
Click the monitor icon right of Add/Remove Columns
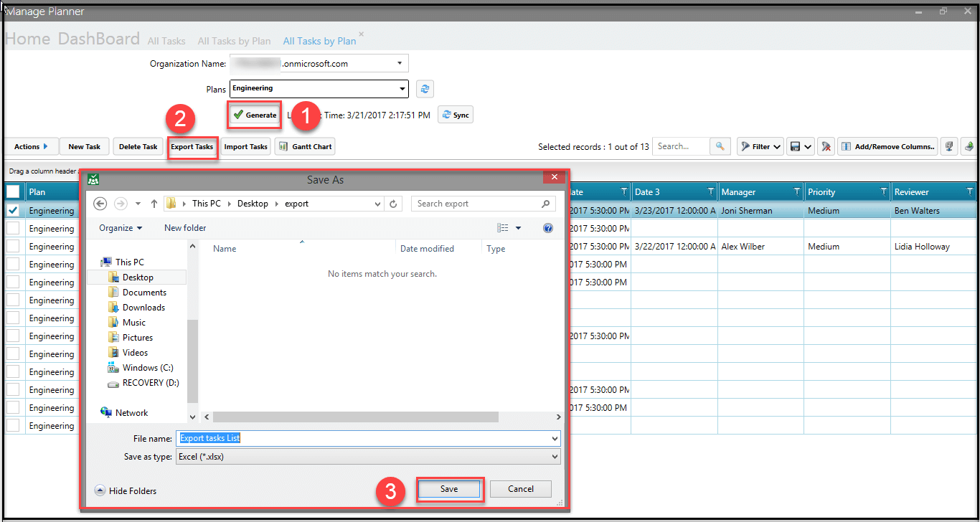949,146
